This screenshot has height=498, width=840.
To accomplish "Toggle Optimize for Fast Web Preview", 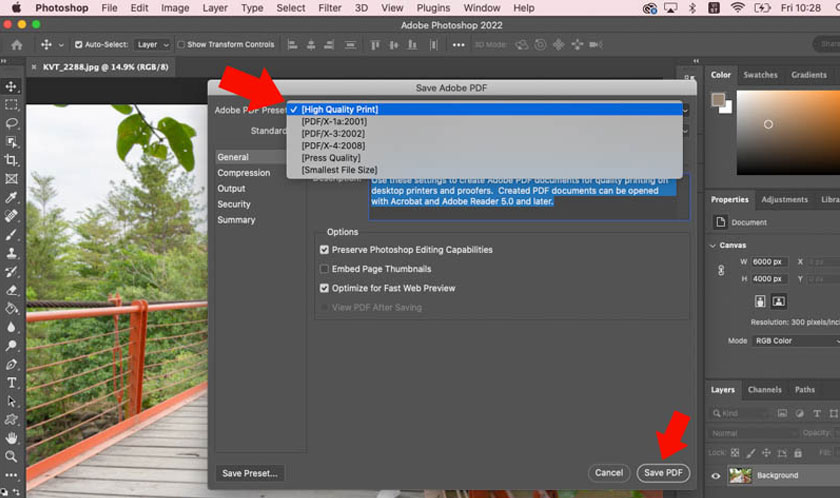I will (324, 288).
